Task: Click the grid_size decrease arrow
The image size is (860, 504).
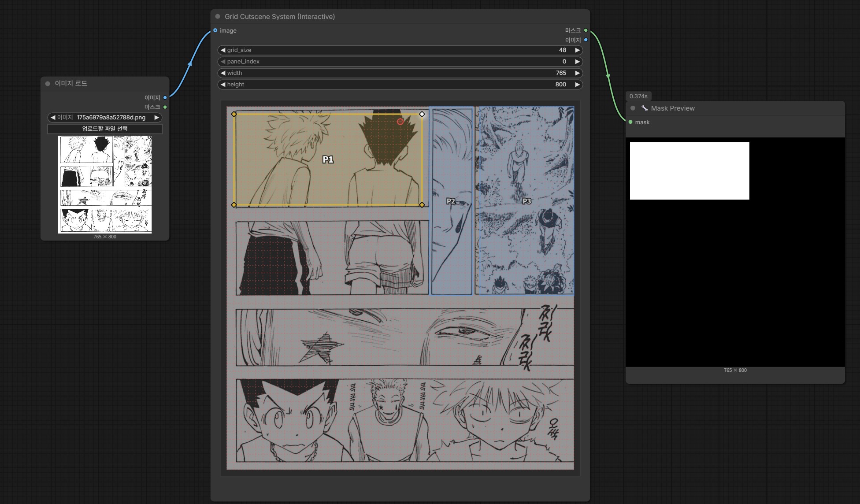Action: pos(223,50)
